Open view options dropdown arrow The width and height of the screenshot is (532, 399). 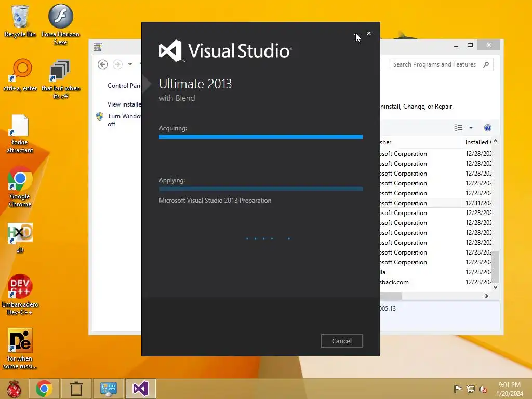(471, 128)
